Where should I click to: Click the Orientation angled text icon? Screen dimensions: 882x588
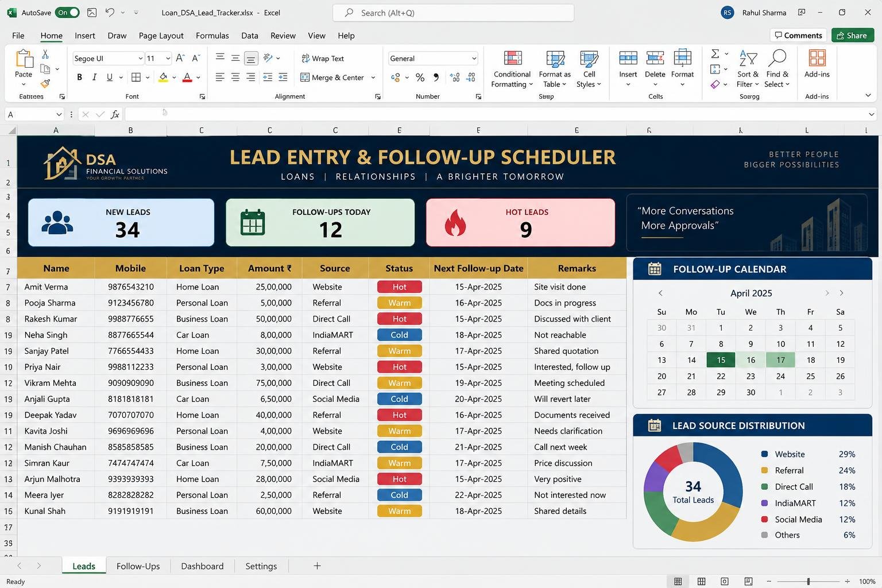[268, 58]
